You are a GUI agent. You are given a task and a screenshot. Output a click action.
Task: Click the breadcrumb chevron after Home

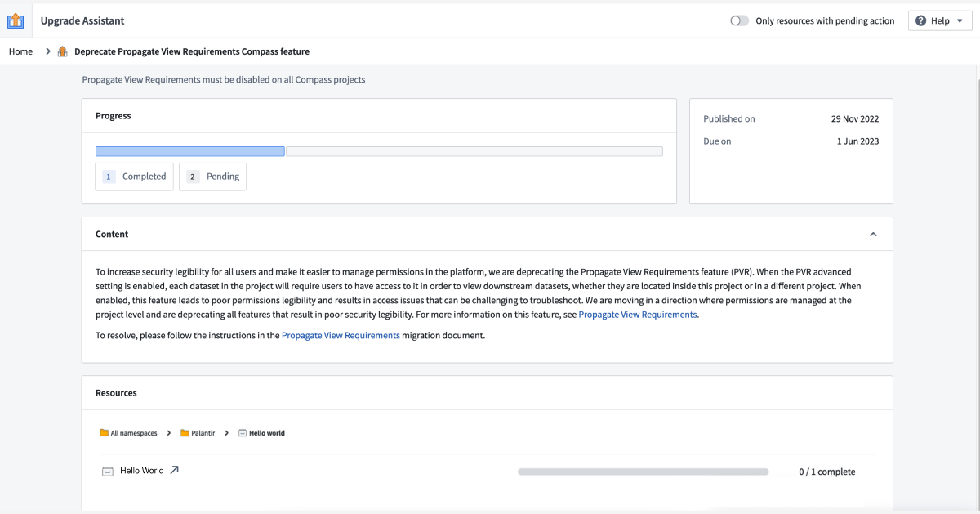pyautogui.click(x=48, y=51)
